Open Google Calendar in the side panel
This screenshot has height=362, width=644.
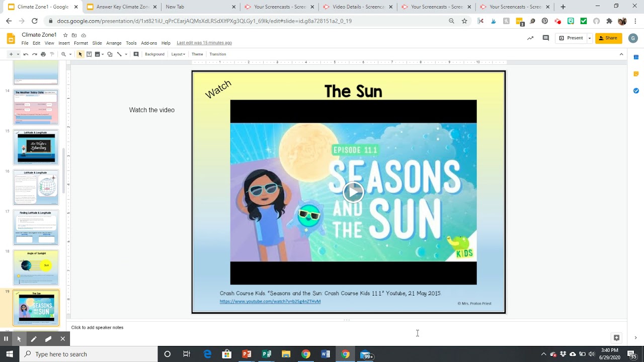(636, 57)
